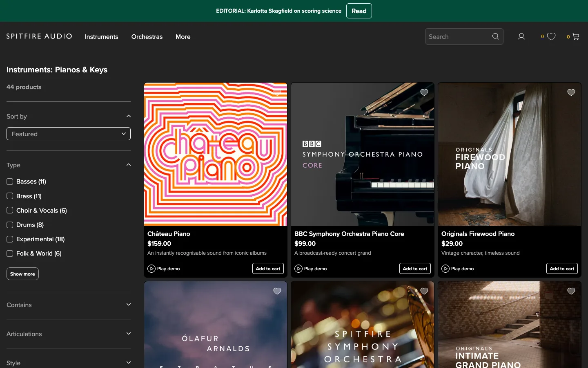Click 'Karlotta Skagfield on scoring science' editorial text
The width and height of the screenshot is (588, 368).
point(294,11)
